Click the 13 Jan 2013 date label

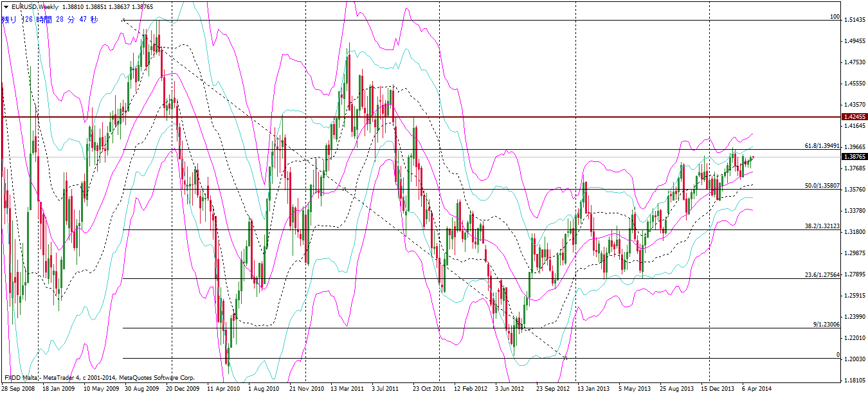pos(593,389)
